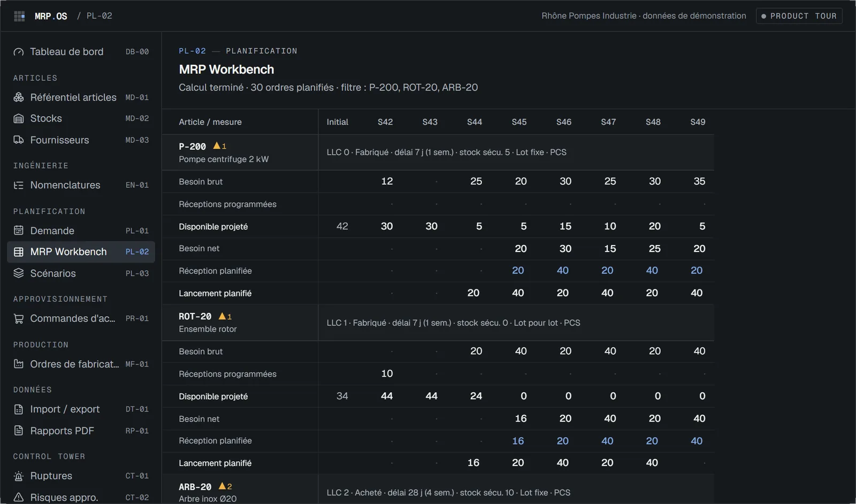Image resolution: width=856 pixels, height=504 pixels.
Task: Click the Commandes d'achat cart icon
Action: [19, 319]
